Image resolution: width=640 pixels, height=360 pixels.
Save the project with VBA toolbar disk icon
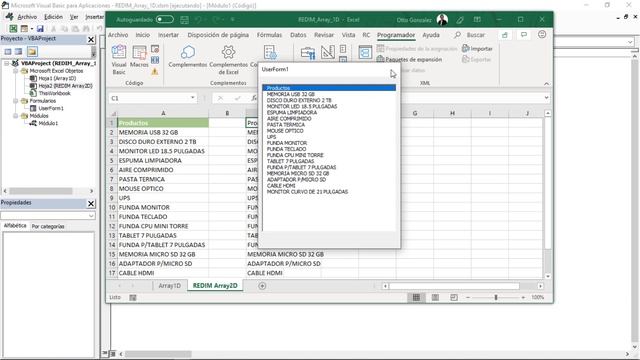[x=40, y=28]
